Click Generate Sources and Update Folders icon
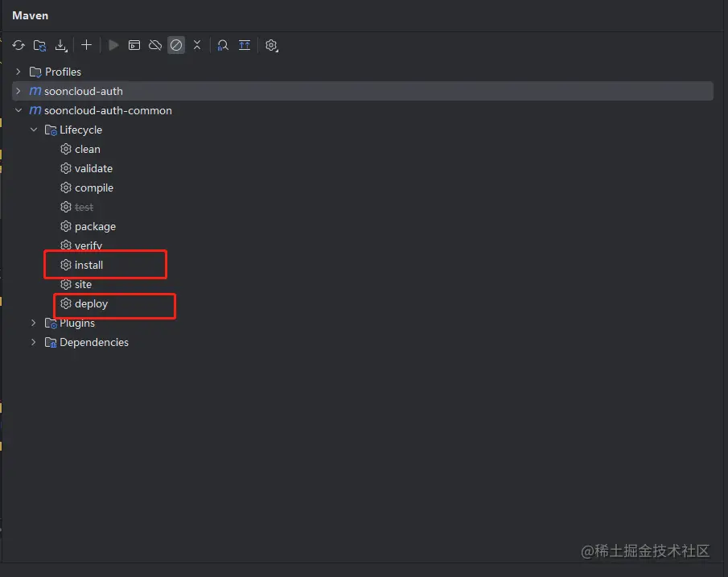The width and height of the screenshot is (728, 577). pos(40,45)
